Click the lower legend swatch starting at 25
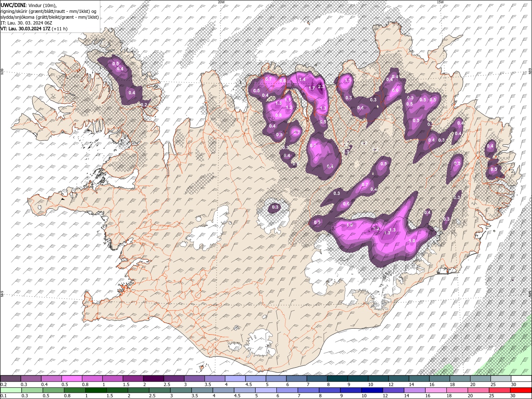 coord(499,390)
